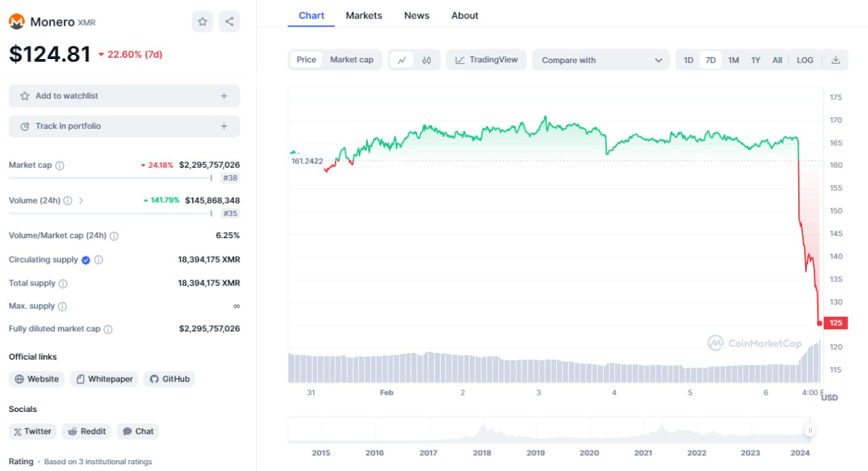This screenshot has height=471, width=868.
Task: Download chart data with the download icon
Action: [835, 60]
